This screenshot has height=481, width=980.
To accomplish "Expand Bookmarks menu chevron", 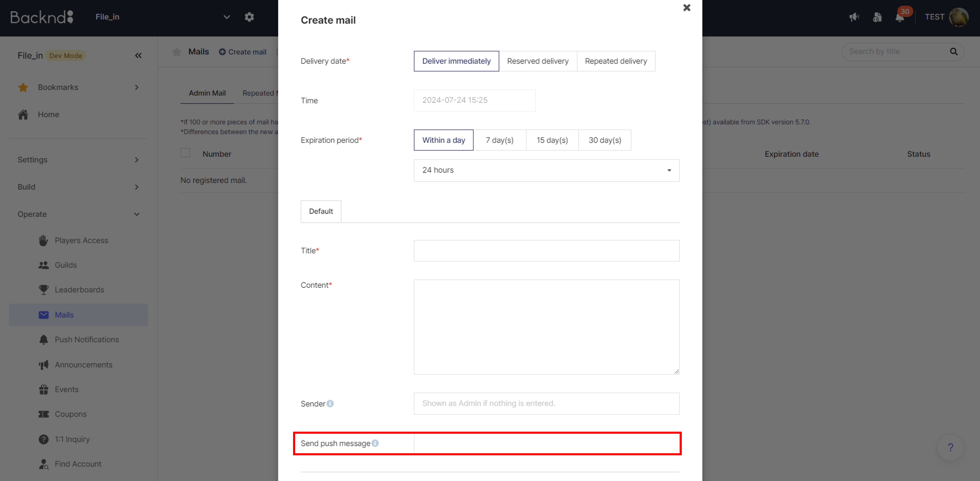I will pos(137,87).
